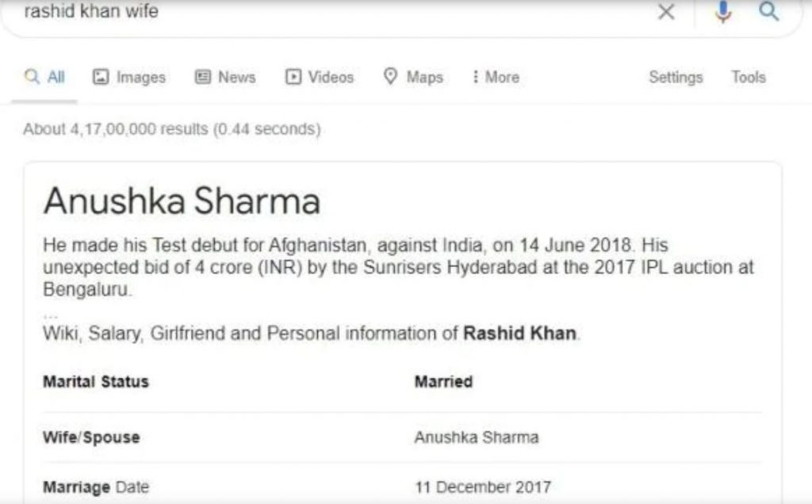Click the Images tab picture icon
The height and width of the screenshot is (504, 812).
coord(101,77)
